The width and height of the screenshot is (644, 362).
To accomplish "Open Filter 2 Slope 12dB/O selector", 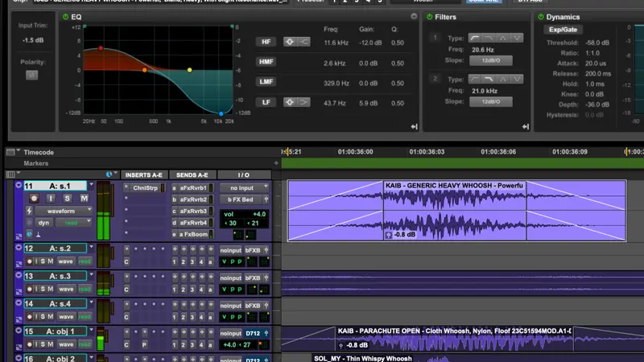I will [491, 101].
